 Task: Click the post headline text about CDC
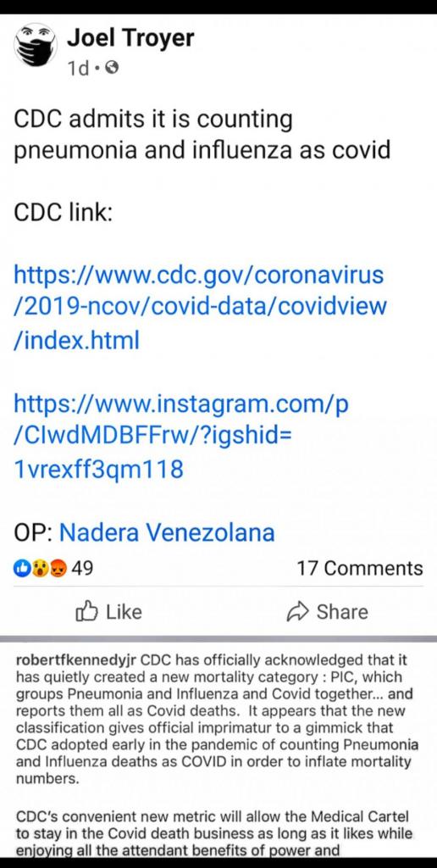[202, 135]
